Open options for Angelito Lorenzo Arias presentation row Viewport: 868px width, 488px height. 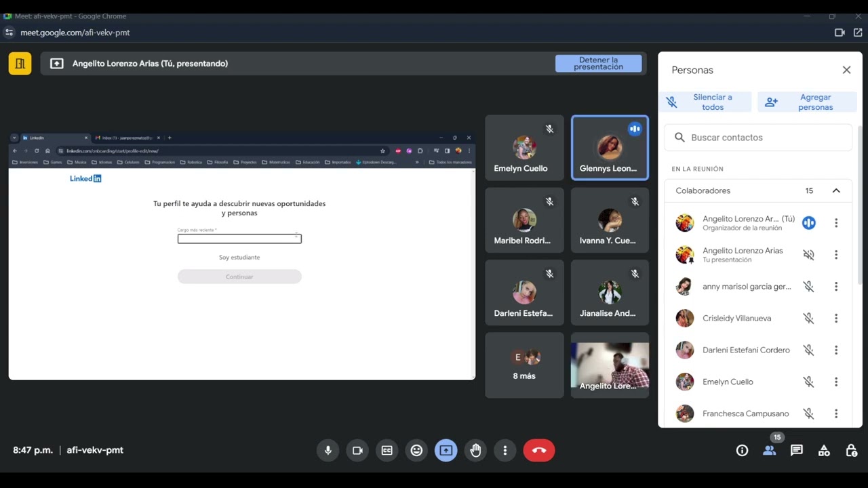coord(836,255)
